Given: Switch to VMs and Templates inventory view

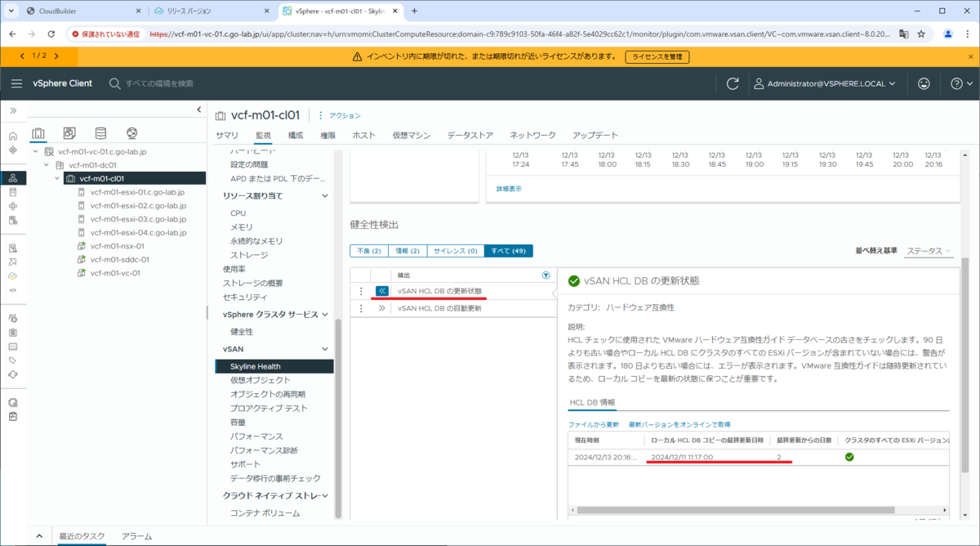Looking at the screenshot, I should click(x=69, y=134).
